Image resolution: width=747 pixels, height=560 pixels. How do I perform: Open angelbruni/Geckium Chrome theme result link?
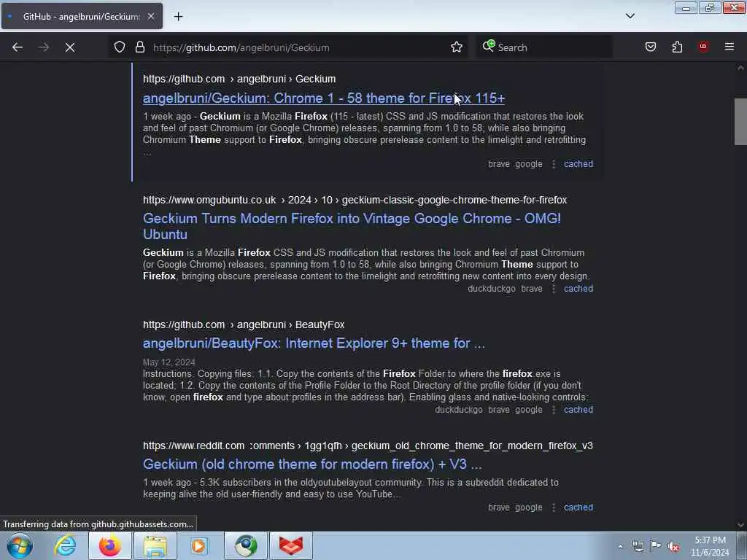(324, 98)
